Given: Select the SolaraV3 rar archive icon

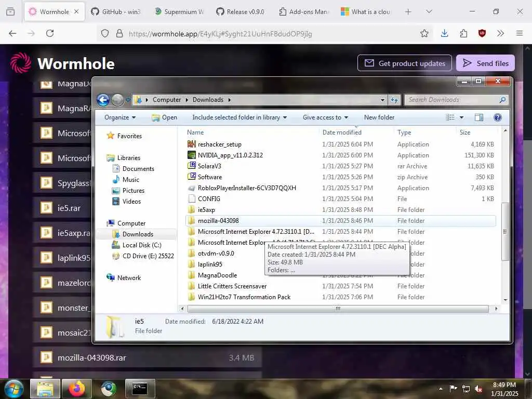Looking at the screenshot, I should (191, 166).
